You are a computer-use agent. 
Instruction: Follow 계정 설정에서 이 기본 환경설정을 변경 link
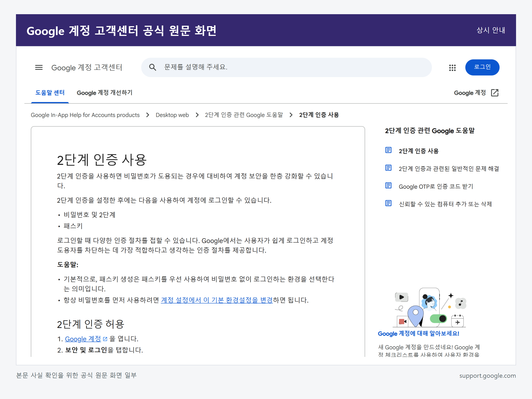pyautogui.click(x=217, y=300)
